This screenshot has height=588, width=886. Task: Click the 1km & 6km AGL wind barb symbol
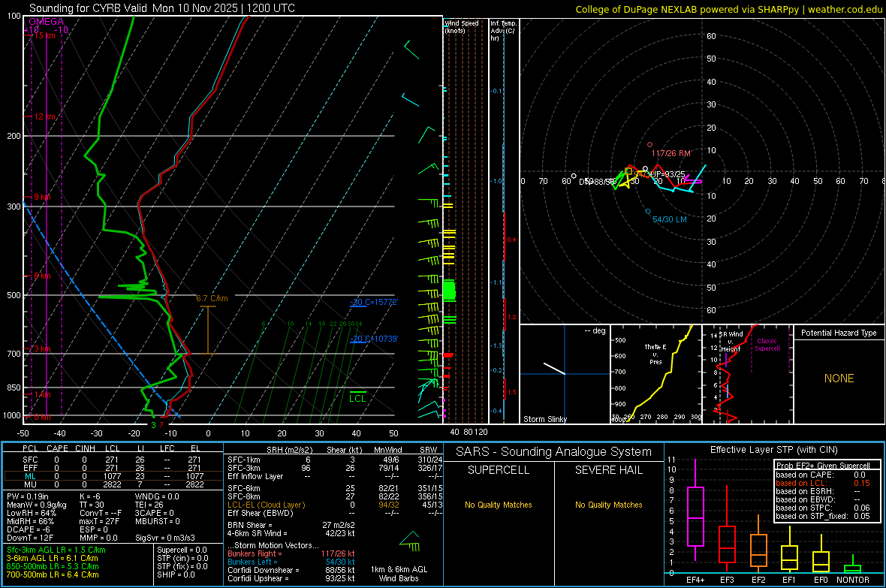[x=410, y=541]
